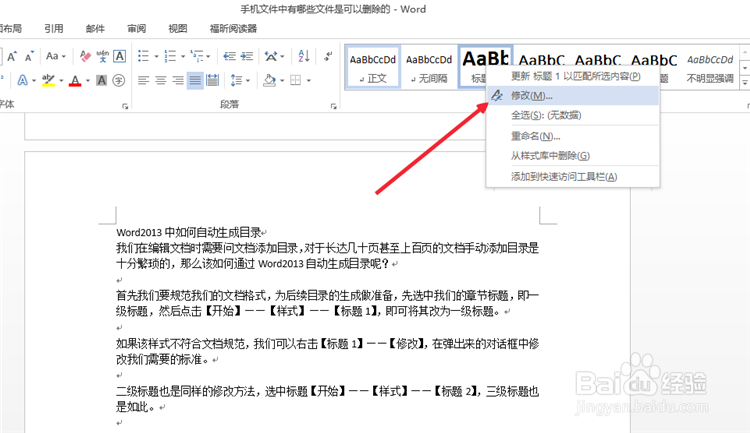Click the Clear Formatting eraser icon
750x433 pixels.
(86, 56)
